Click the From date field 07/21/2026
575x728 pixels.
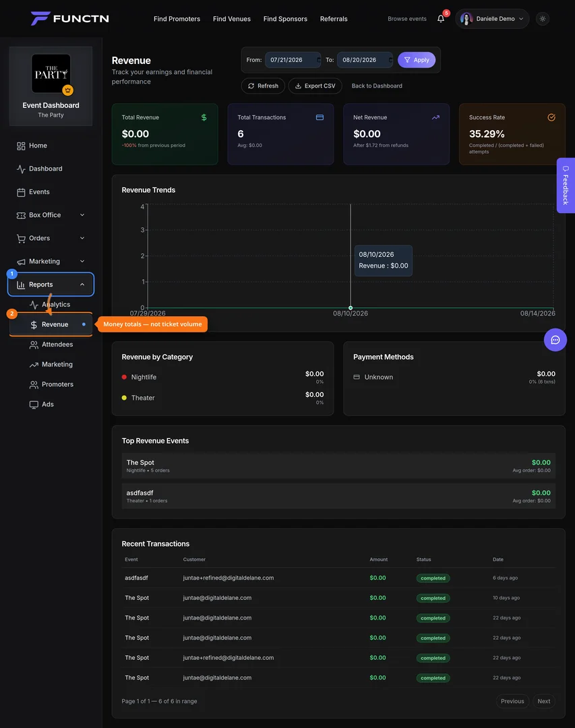(293, 60)
